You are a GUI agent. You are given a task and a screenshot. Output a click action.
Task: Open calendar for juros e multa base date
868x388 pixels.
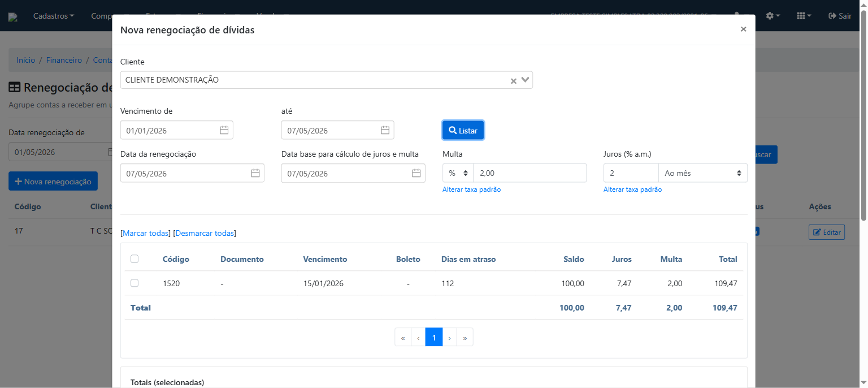tap(416, 173)
